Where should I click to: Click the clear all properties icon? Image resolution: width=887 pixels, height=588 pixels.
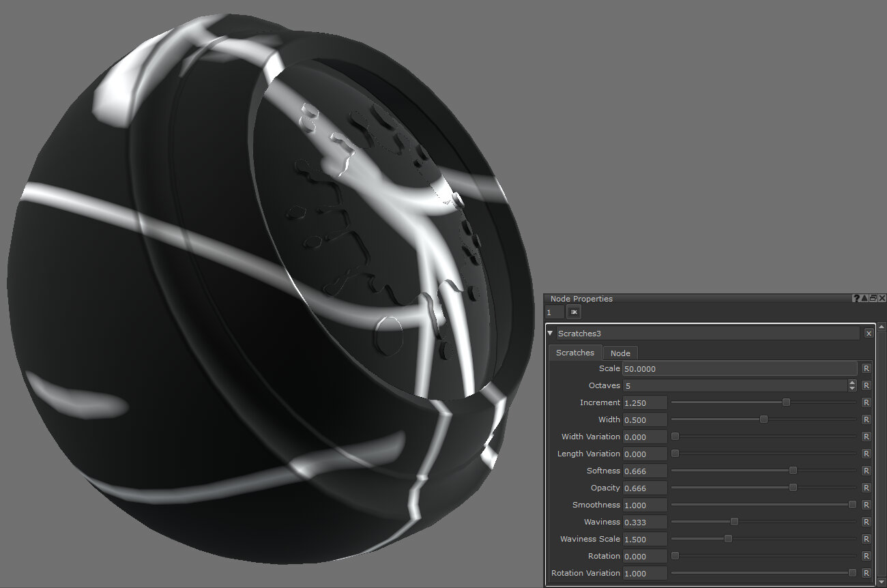[x=574, y=312]
